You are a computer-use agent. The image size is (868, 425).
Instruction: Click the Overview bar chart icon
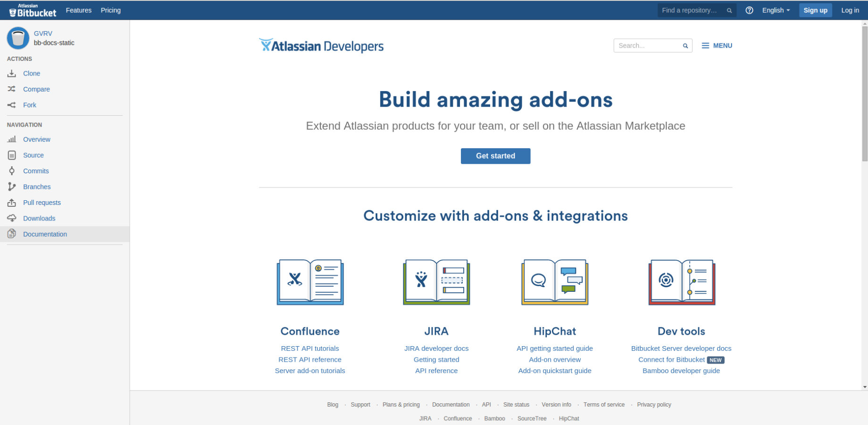coord(12,139)
